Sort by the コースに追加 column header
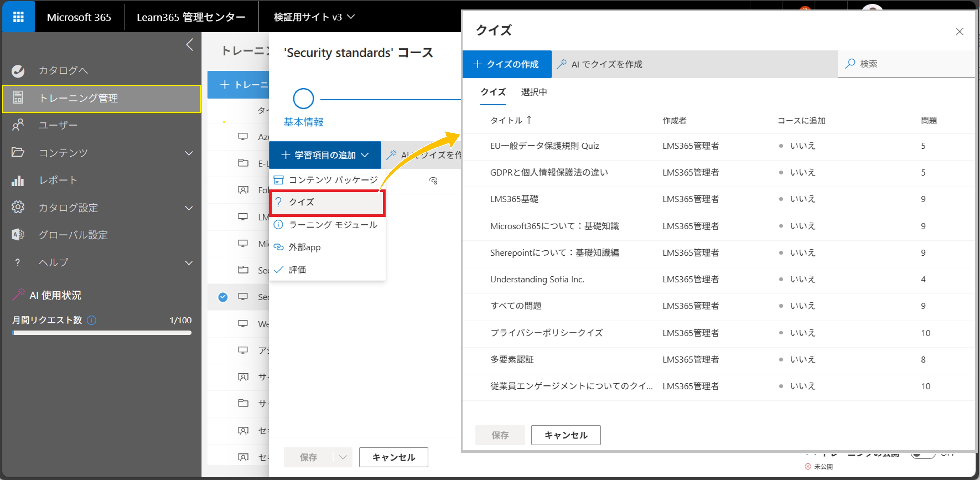The image size is (980, 480). (x=801, y=120)
